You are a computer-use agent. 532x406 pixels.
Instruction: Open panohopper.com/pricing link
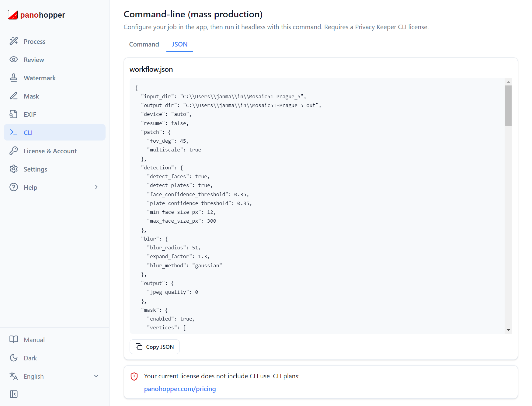[180, 389]
